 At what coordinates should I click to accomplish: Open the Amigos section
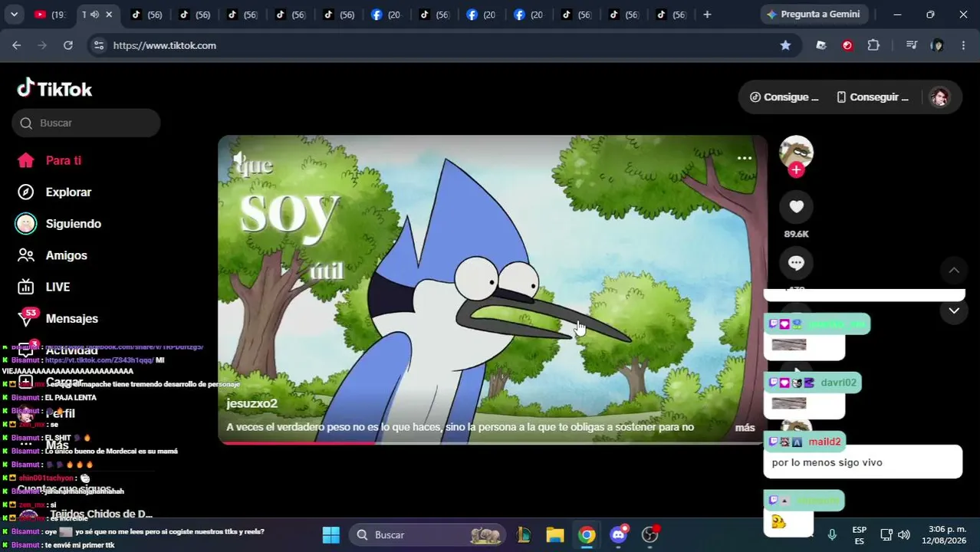(52, 255)
